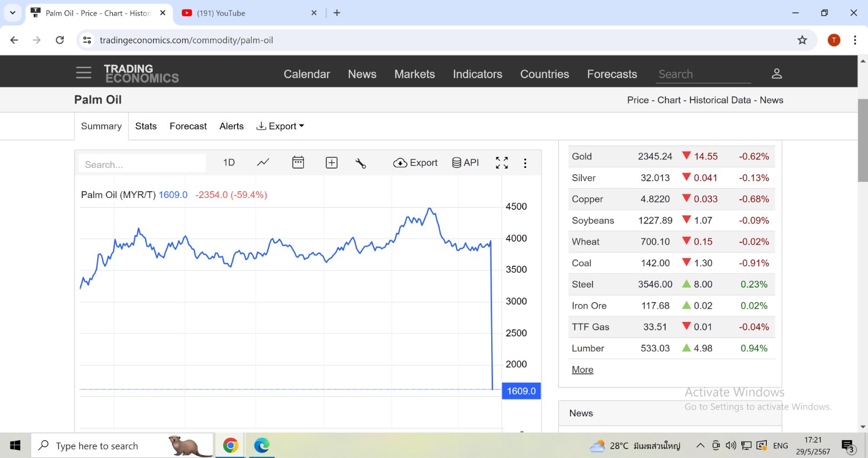Screen dimensions: 868x458
Task: Open the Indicators menu
Action: [477, 74]
